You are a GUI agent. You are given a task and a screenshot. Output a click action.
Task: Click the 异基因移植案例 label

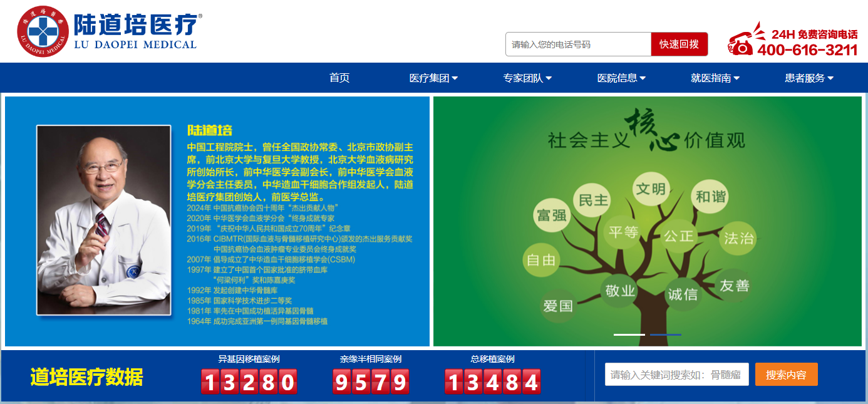tap(249, 359)
